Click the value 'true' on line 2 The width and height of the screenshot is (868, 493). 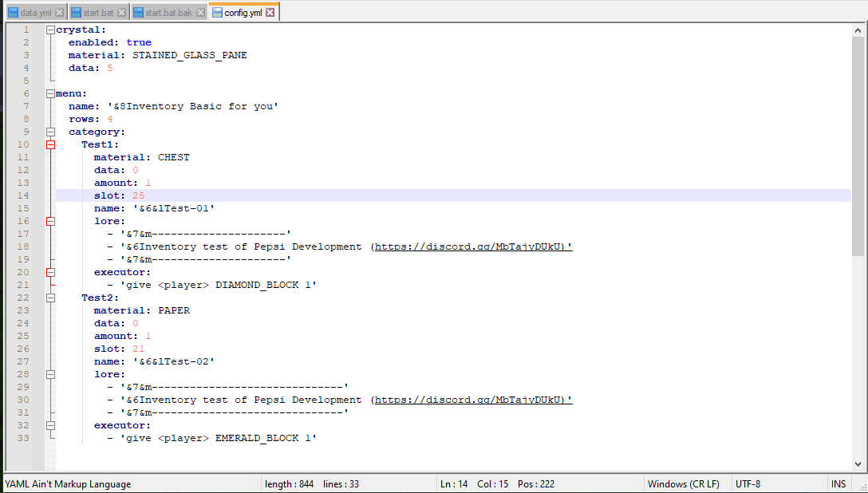point(138,42)
